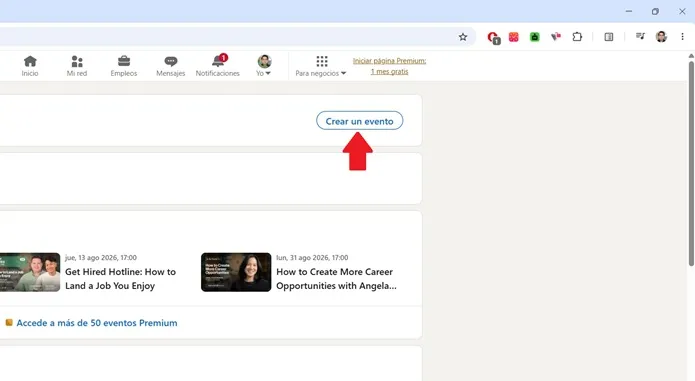Toggle the browser side panel
This screenshot has width=695, height=381.
(609, 37)
